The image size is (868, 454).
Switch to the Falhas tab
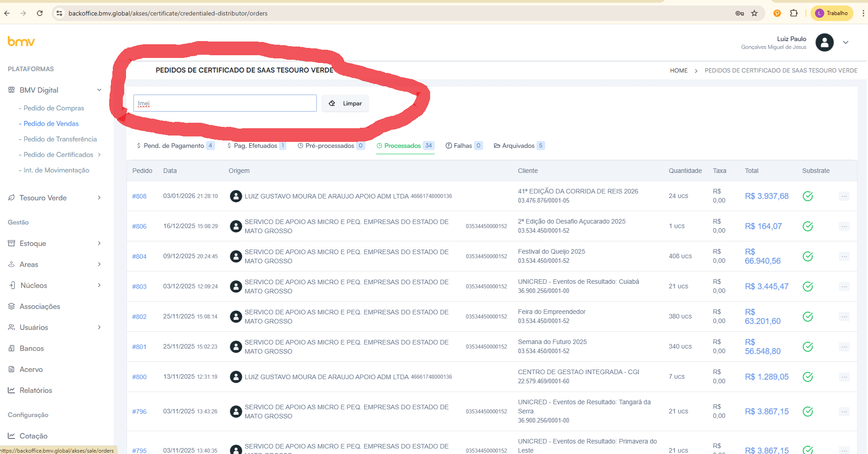(464, 146)
